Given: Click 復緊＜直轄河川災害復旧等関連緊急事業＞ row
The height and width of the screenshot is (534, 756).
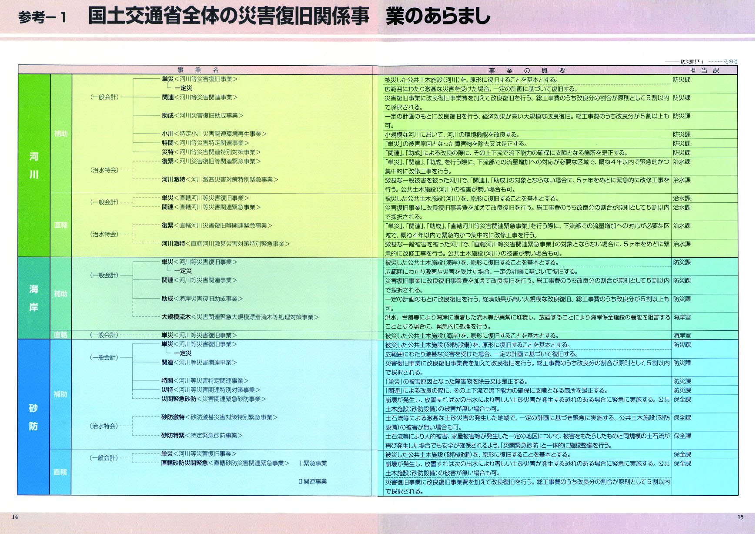Looking at the screenshot, I should coord(217,225).
